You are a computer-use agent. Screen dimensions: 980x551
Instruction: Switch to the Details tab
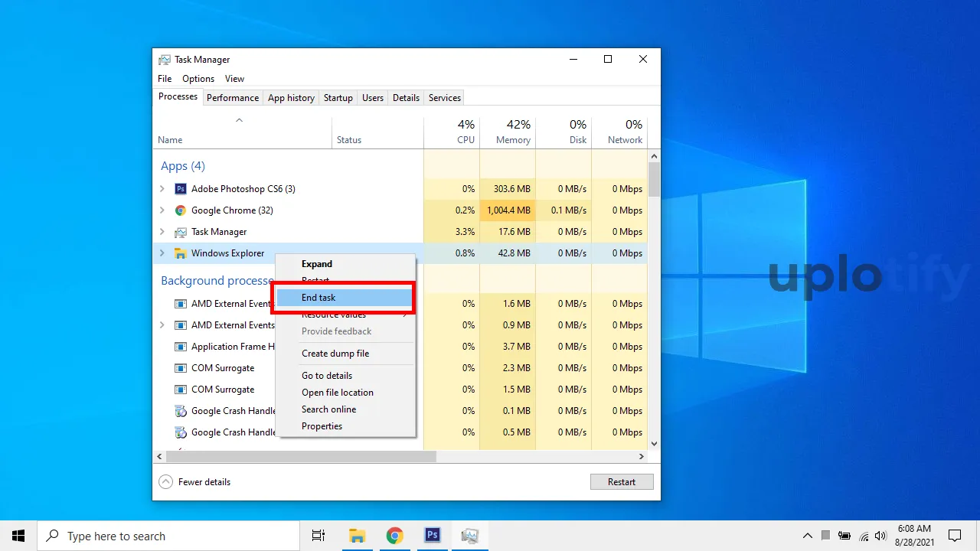[x=406, y=98]
